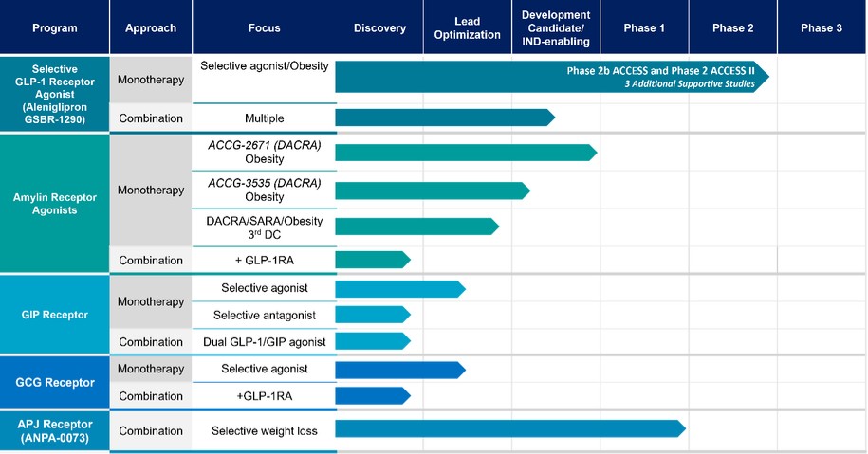This screenshot has height=454, width=868.
Task: Select the Selective GLP-1 Receptor Agonist program cell
Action: [54, 95]
